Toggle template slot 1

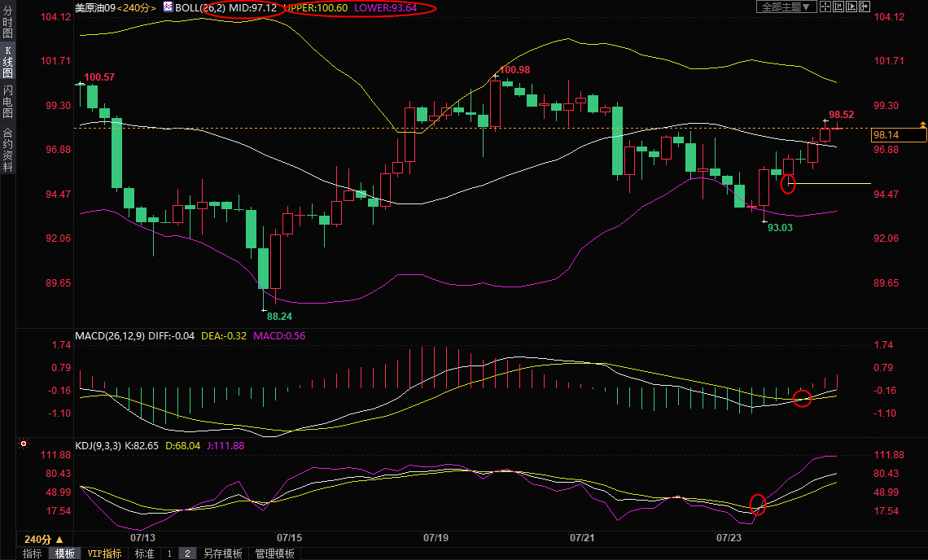coord(169,553)
